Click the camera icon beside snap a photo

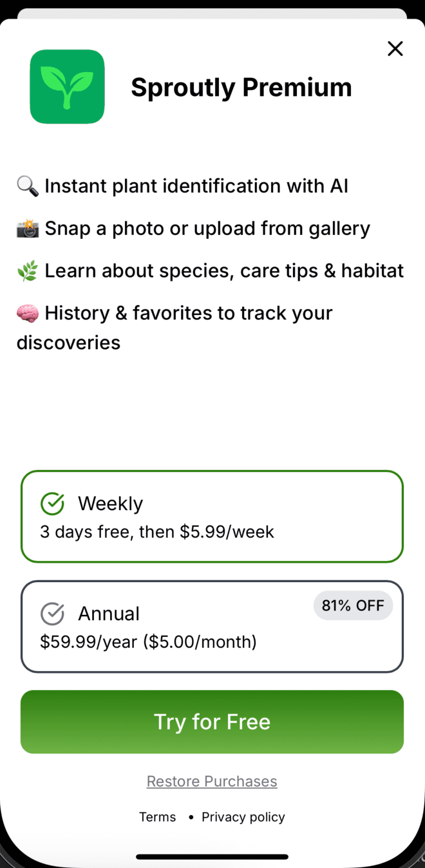click(28, 228)
